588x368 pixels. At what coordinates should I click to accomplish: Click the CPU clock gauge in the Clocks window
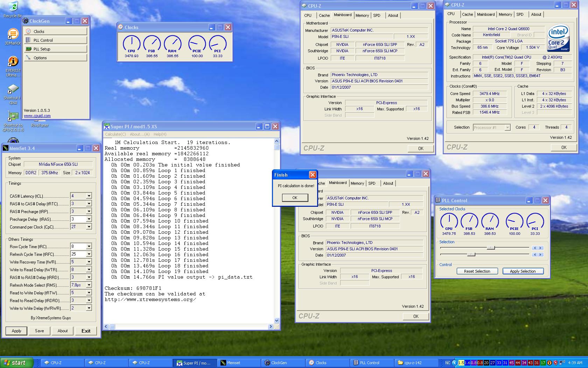click(132, 46)
